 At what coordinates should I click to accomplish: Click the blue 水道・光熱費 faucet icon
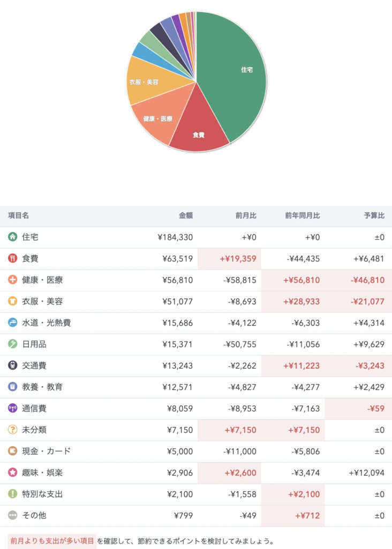(12, 323)
